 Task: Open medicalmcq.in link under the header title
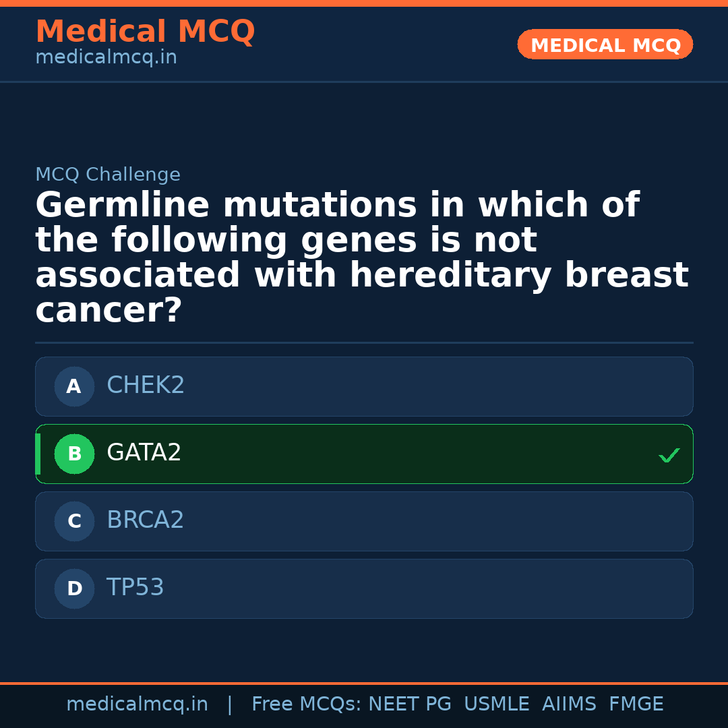(106, 58)
